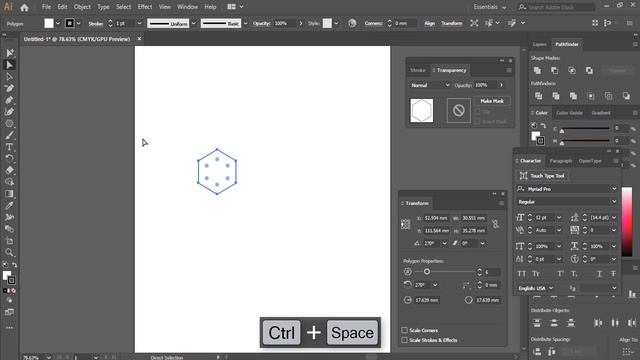Apply Strikethrough in Character panel

[613, 274]
